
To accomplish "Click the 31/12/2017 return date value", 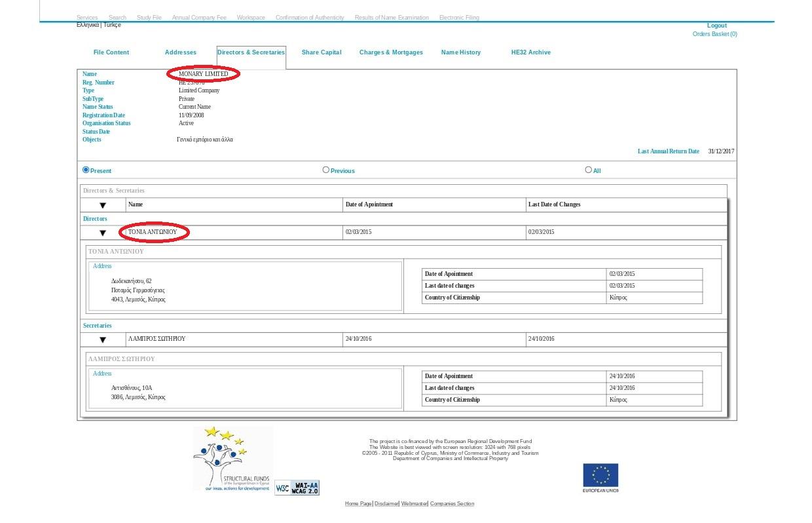I will [721, 151].
